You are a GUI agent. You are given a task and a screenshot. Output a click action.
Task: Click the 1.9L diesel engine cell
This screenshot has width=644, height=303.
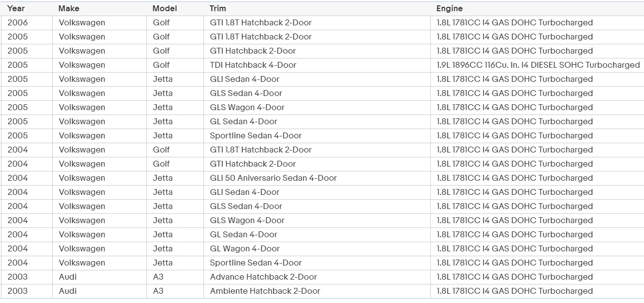(538, 65)
